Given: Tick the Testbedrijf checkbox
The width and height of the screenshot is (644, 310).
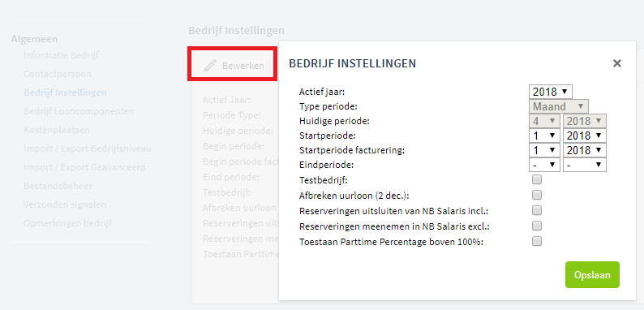Looking at the screenshot, I should pos(537,179).
